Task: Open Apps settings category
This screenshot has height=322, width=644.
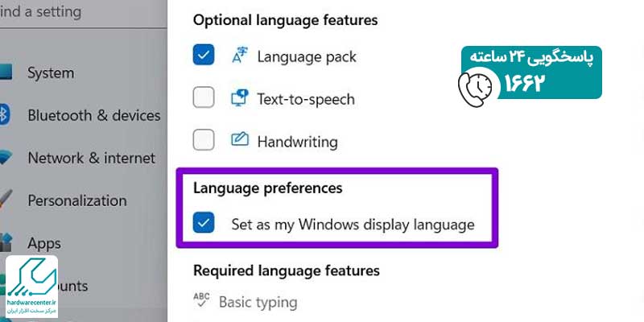Action: [x=45, y=242]
